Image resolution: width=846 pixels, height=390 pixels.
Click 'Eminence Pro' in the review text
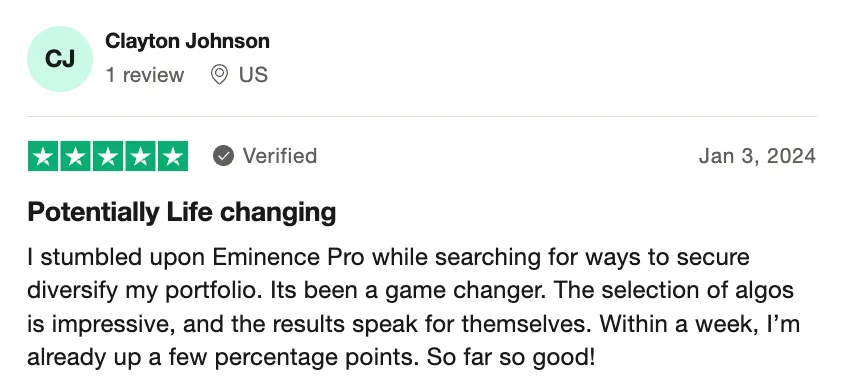click(x=288, y=257)
